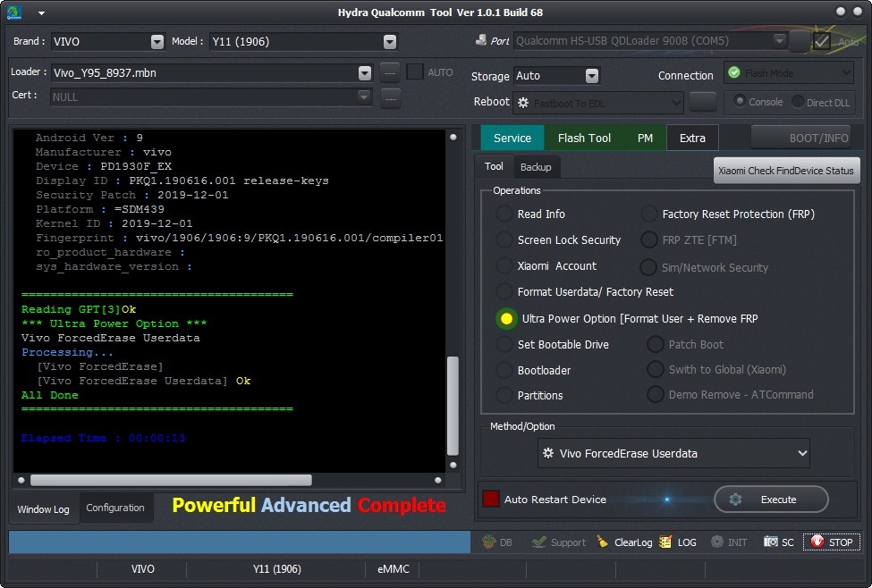Click the gear icon in Reboot field
The width and height of the screenshot is (872, 588).
pyautogui.click(x=523, y=103)
